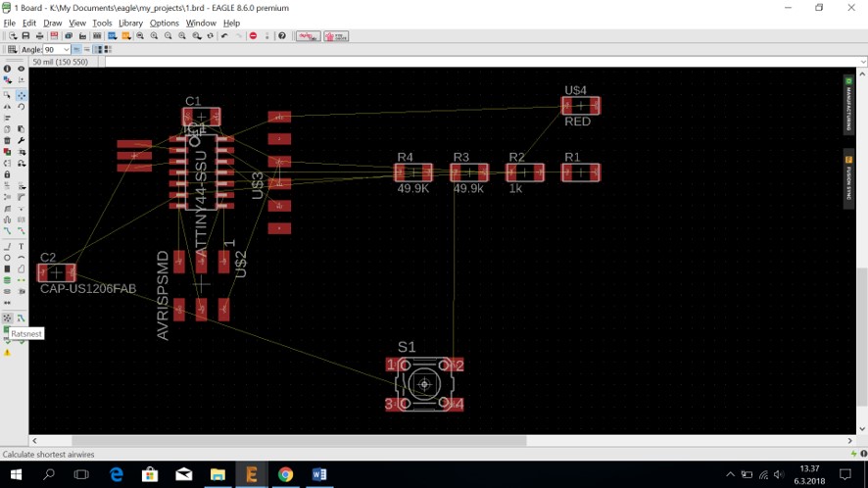Image resolution: width=868 pixels, height=488 pixels.
Task: Open the grid settings icon
Action: [12, 49]
